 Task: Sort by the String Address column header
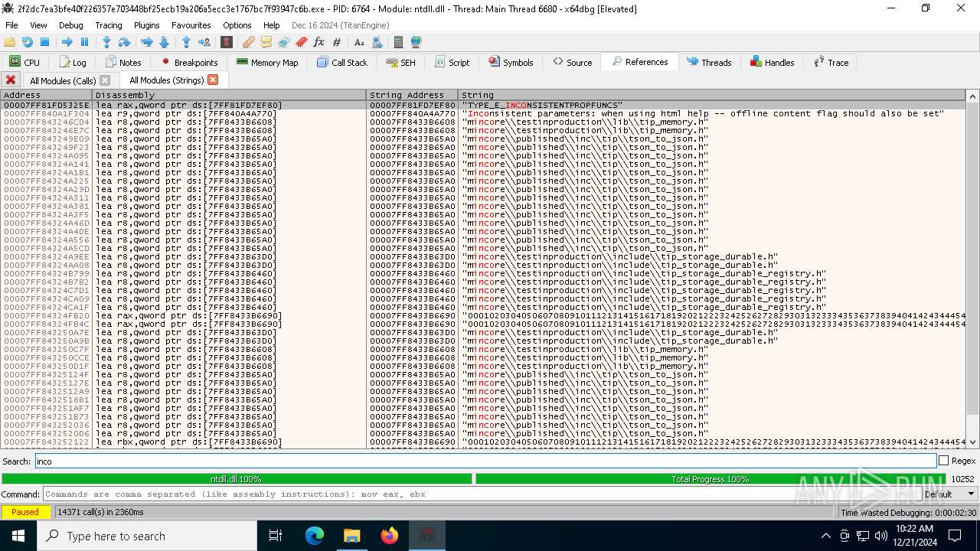pyautogui.click(x=412, y=95)
